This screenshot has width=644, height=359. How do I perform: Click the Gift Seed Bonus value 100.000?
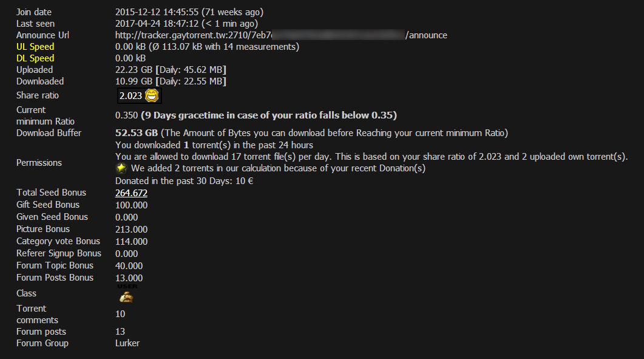(131, 205)
